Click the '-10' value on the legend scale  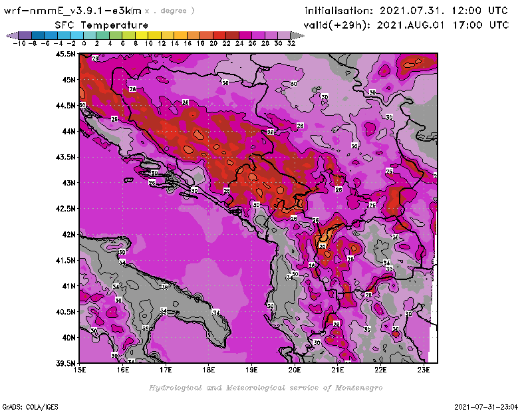tap(19, 43)
